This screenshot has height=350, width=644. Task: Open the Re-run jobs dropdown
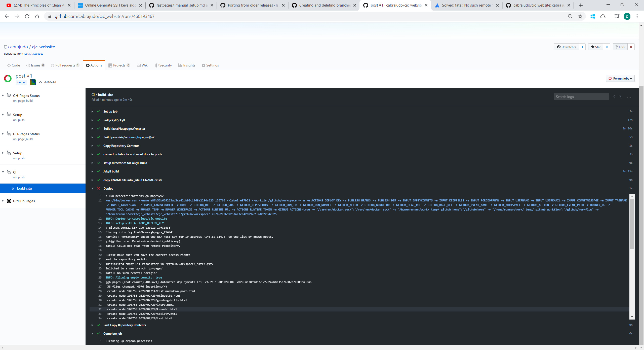620,78
